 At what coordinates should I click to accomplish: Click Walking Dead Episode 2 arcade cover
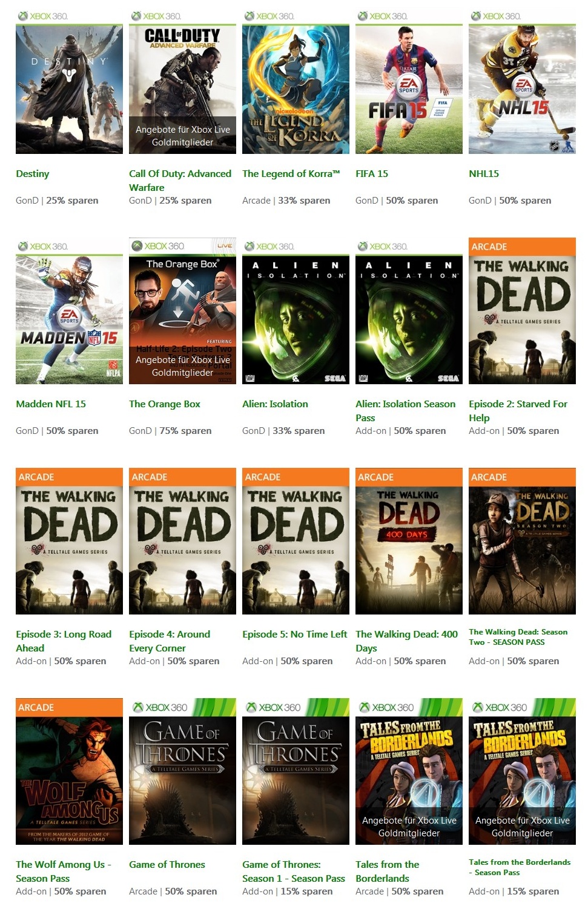pos(522,311)
